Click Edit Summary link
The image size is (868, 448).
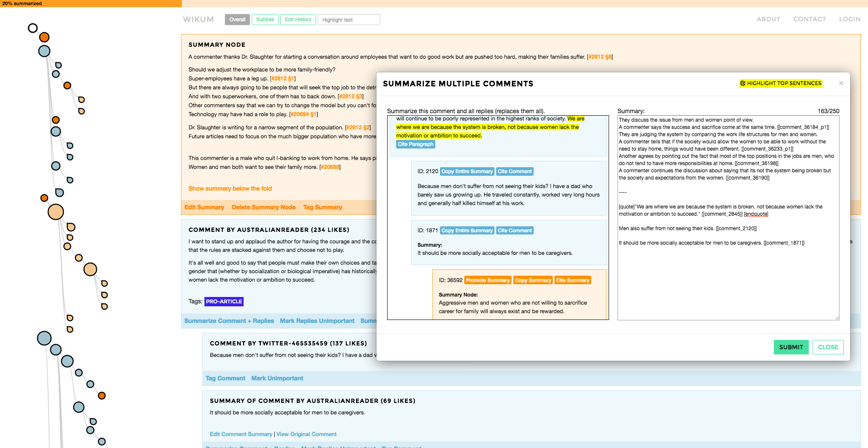coord(204,207)
